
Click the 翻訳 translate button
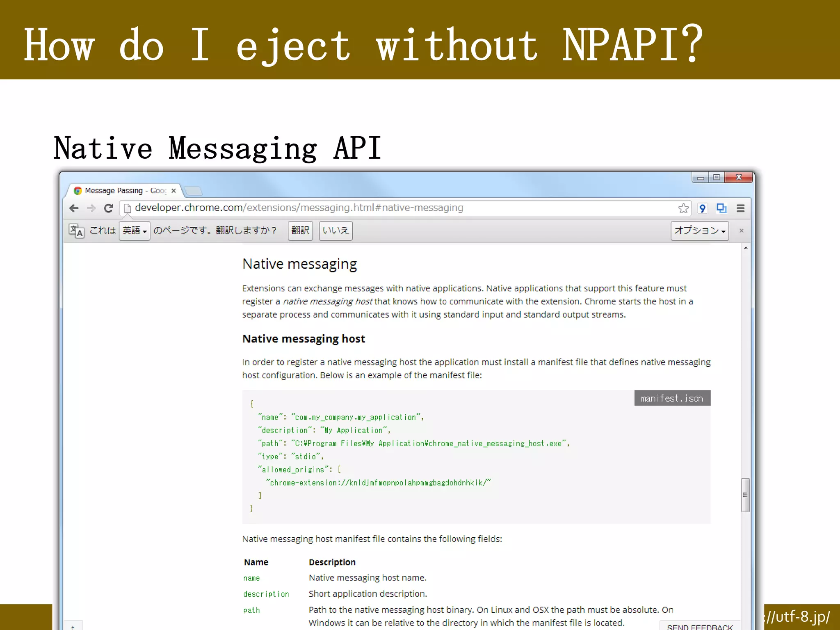pyautogui.click(x=300, y=231)
